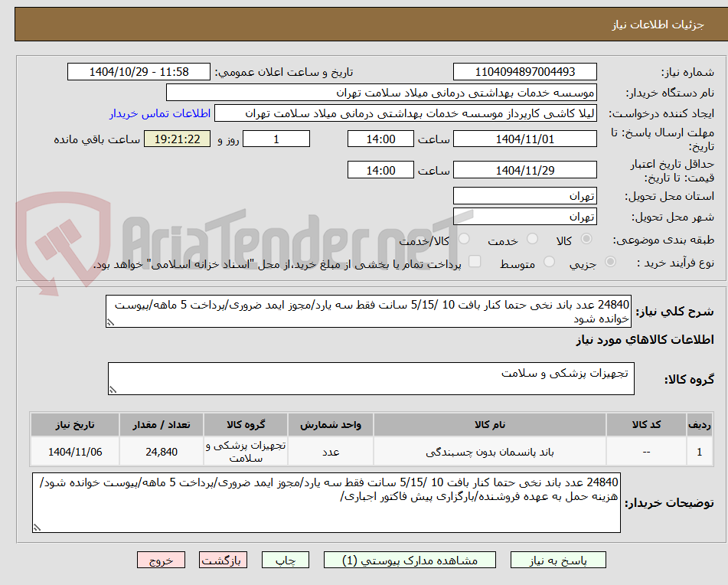Click price validity date 1404/11/29 field
This screenshot has width=728, height=585.
525,170
